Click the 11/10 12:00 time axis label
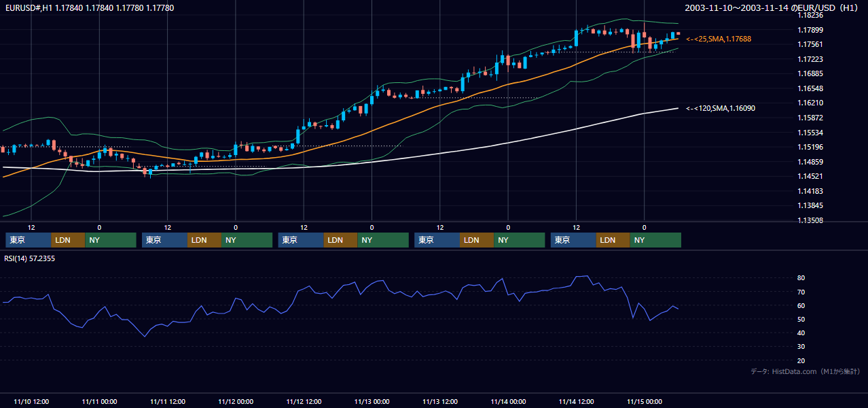Viewport: 868px width, 408px height. point(31,401)
